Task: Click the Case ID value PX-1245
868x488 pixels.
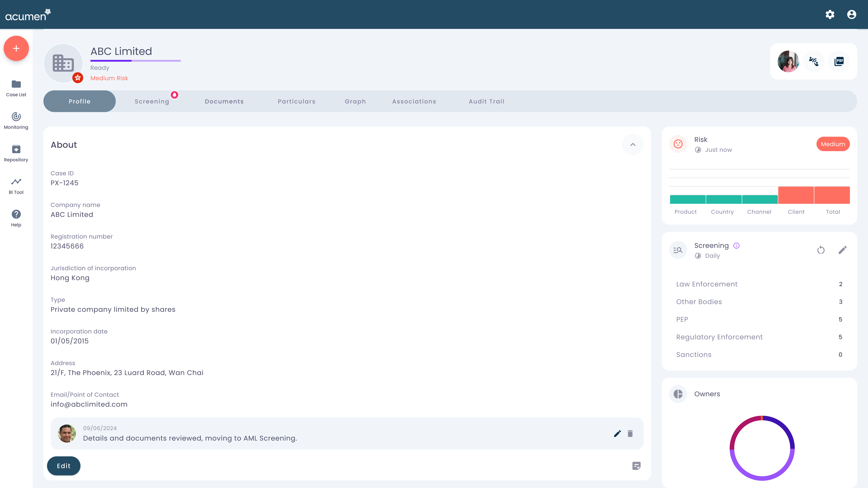Action: pyautogui.click(x=64, y=183)
